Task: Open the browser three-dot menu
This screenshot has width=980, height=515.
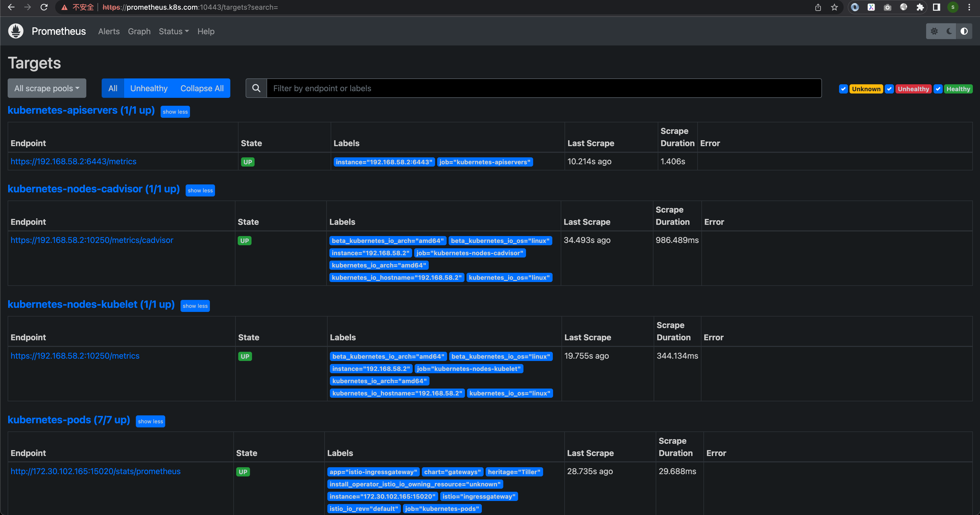Action: [969, 7]
